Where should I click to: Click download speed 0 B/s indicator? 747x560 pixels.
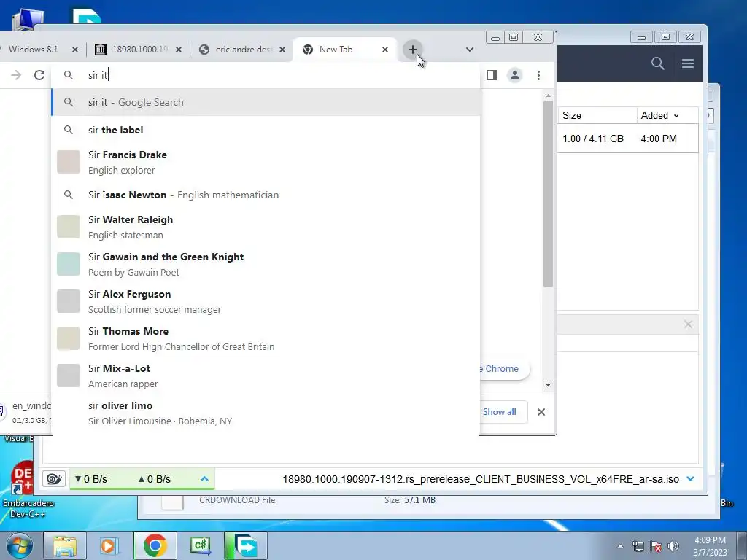tap(90, 479)
